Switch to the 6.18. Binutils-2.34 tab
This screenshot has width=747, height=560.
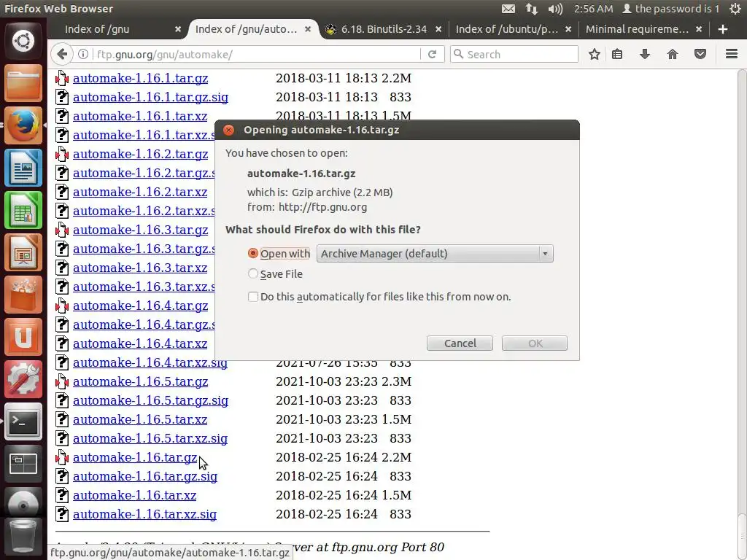coord(384,29)
